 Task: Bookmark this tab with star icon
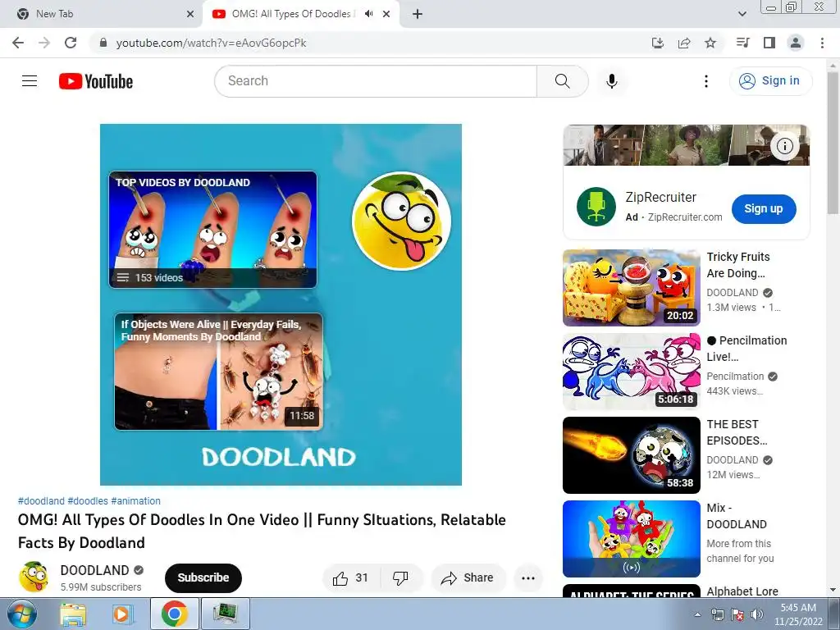tap(710, 43)
